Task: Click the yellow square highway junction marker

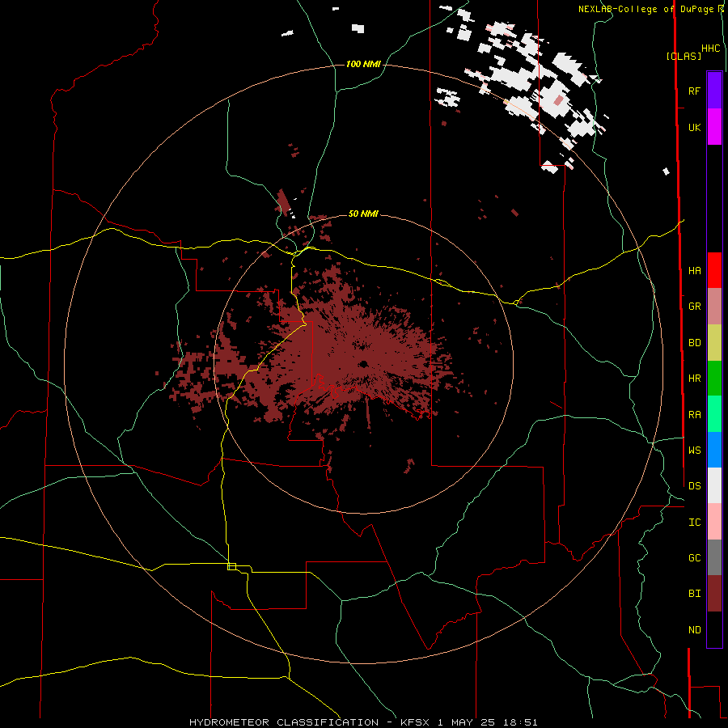Action: 231,566
